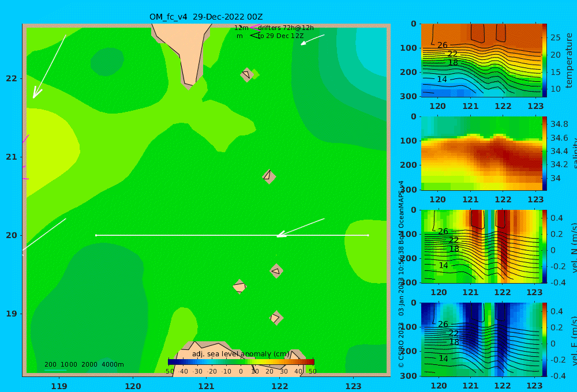Click the 50 tick at sea level colorbar's right end
The image size is (577, 392).
point(312,371)
